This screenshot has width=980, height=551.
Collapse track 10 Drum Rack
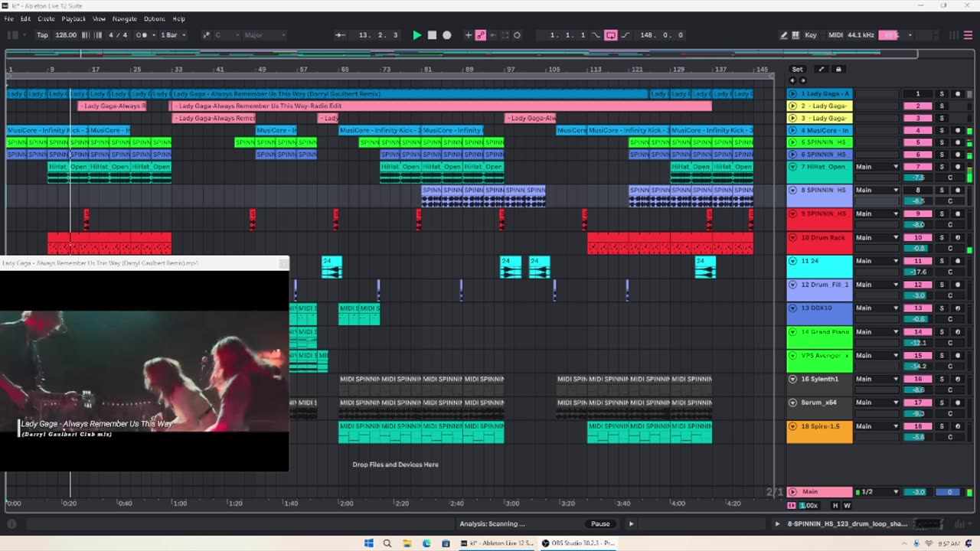tap(793, 238)
